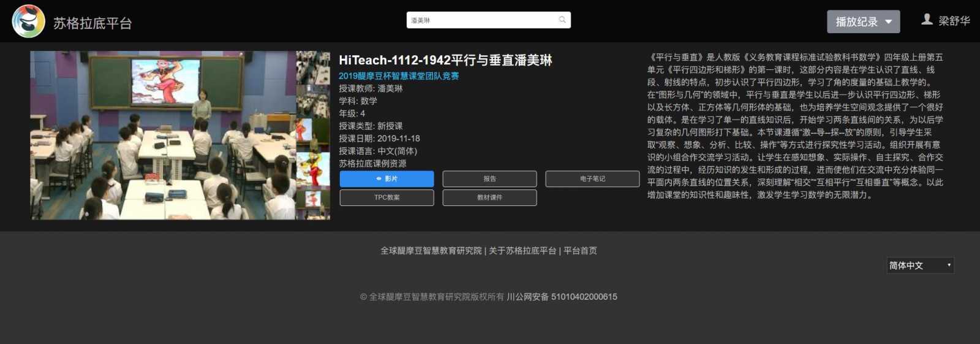The height and width of the screenshot is (344, 980).
Task: Click the magnifier icon in search box
Action: 562,20
